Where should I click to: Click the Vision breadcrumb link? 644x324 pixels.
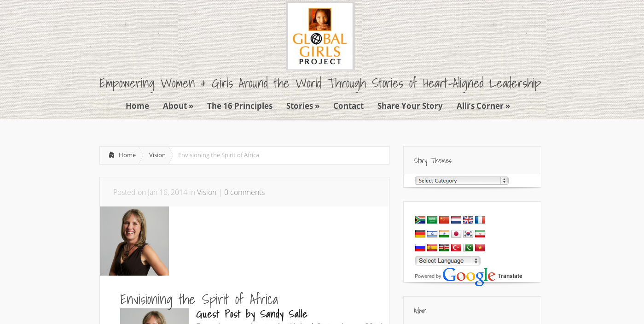tap(157, 155)
